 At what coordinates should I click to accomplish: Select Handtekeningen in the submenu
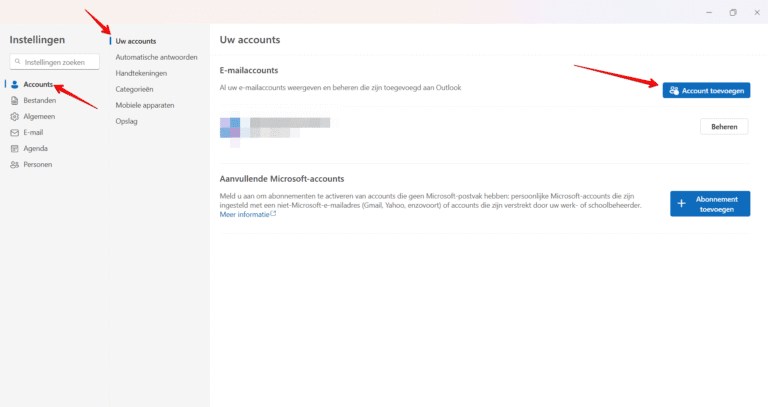(141, 73)
